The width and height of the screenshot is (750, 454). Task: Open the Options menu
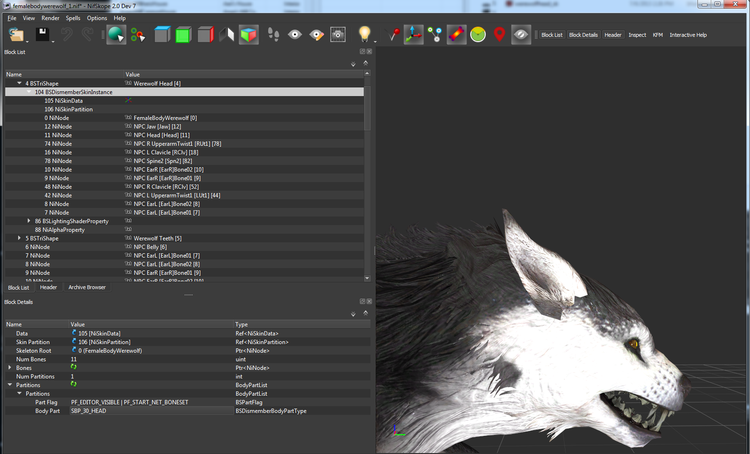pyautogui.click(x=97, y=18)
